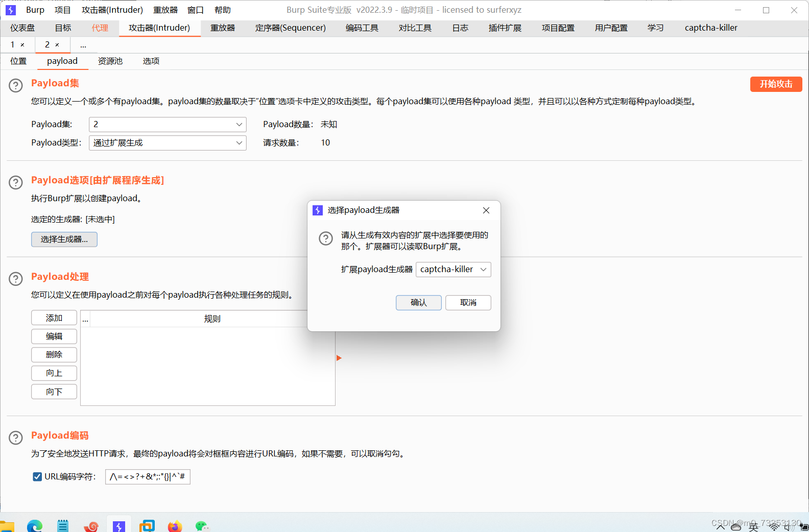Click the Burp Suite taskbar icon
The height and width of the screenshot is (532, 809).
tap(119, 526)
